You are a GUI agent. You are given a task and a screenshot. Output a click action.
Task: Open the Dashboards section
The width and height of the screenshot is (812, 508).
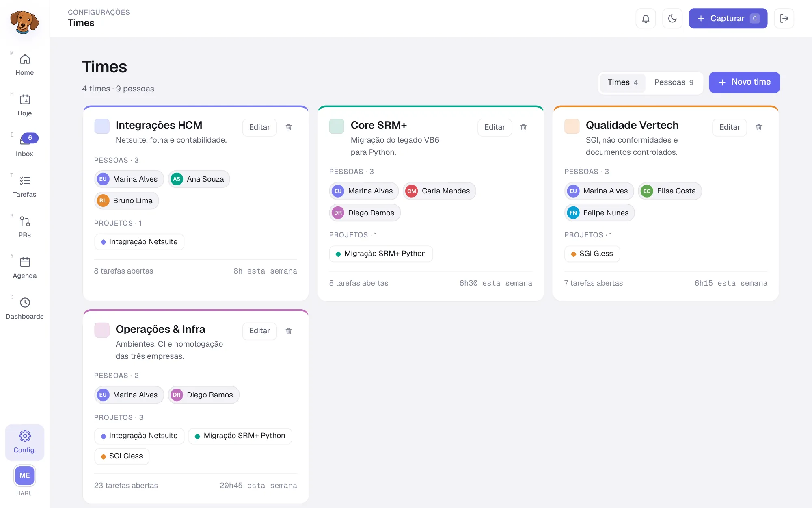coord(25,308)
